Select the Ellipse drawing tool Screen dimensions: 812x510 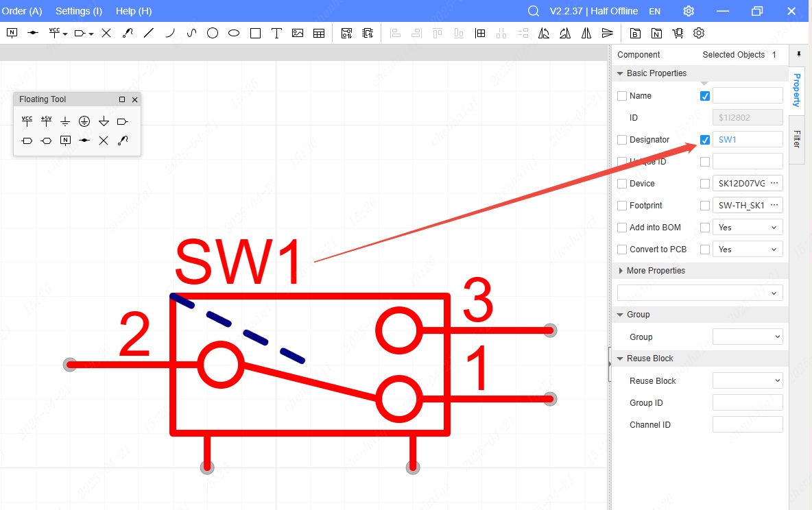click(234, 33)
